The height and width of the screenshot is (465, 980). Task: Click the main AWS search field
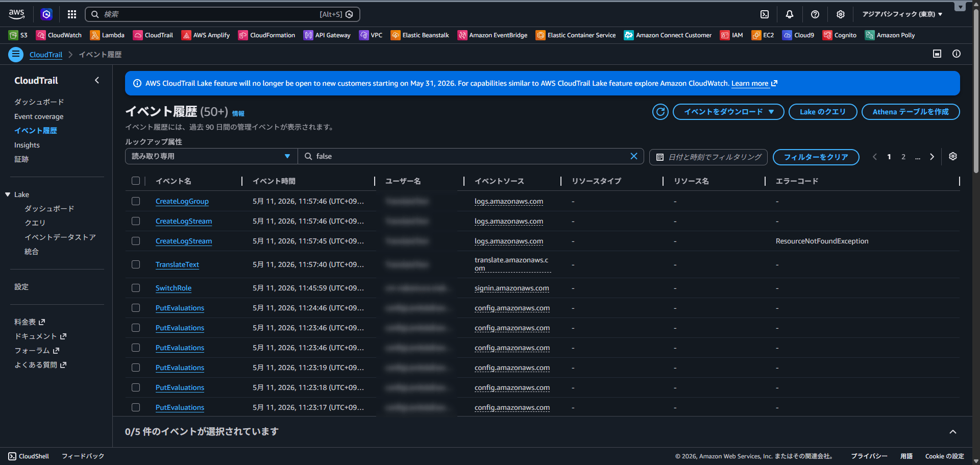(x=223, y=14)
